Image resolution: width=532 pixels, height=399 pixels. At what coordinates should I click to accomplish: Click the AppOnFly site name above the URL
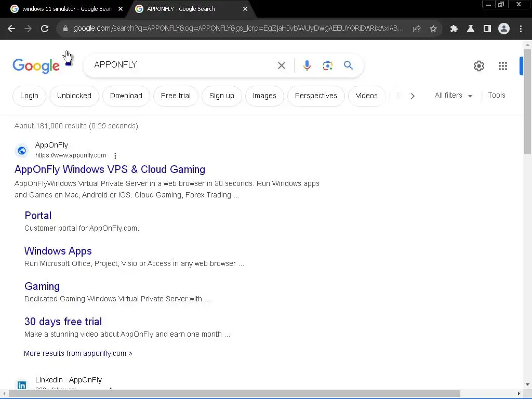[51, 145]
